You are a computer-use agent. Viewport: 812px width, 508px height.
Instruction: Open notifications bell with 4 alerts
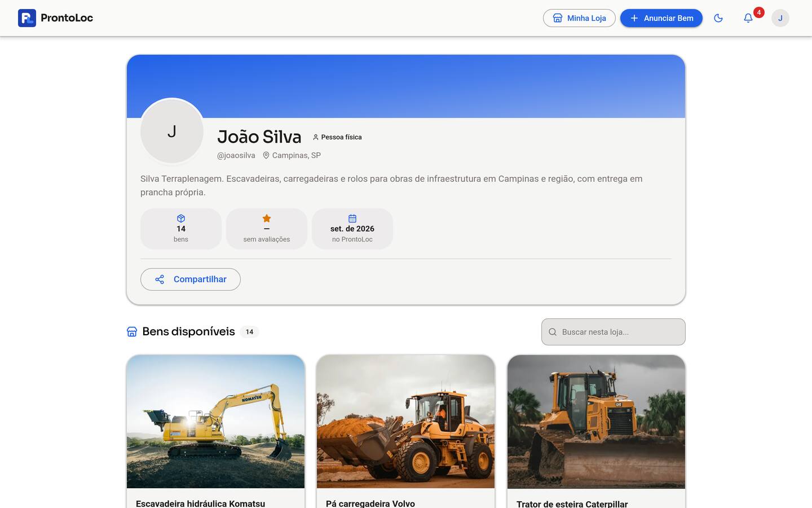[x=748, y=18]
